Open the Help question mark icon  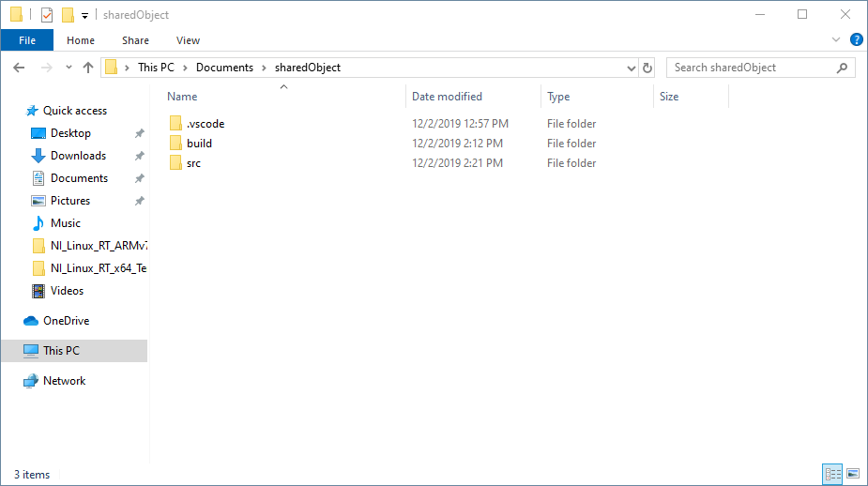point(856,40)
